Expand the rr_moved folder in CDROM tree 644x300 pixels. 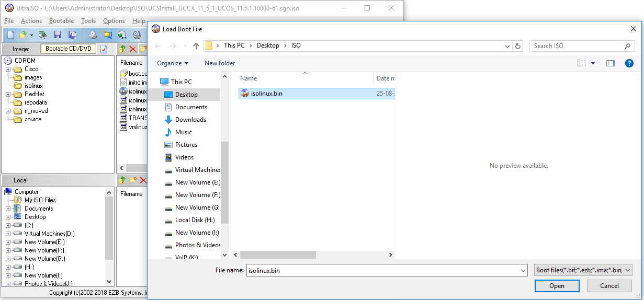pyautogui.click(x=8, y=111)
